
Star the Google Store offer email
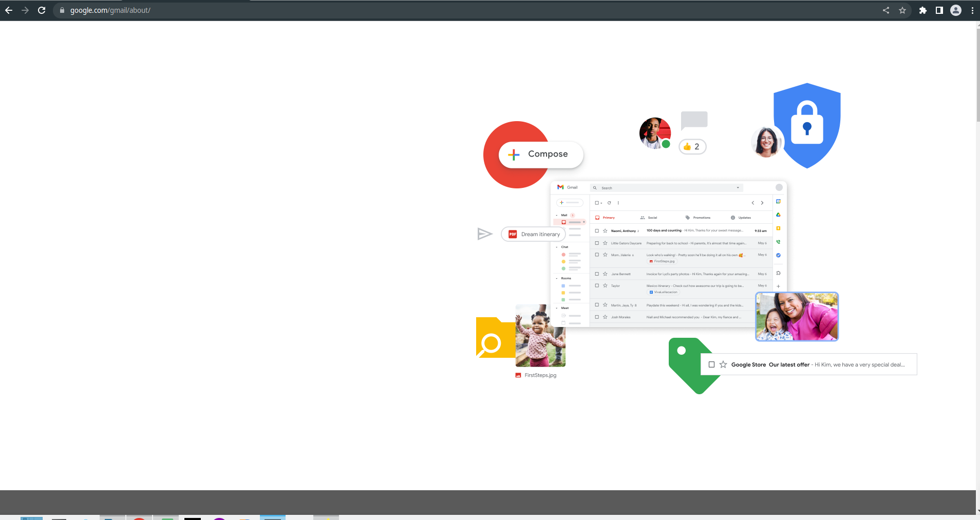coord(723,364)
